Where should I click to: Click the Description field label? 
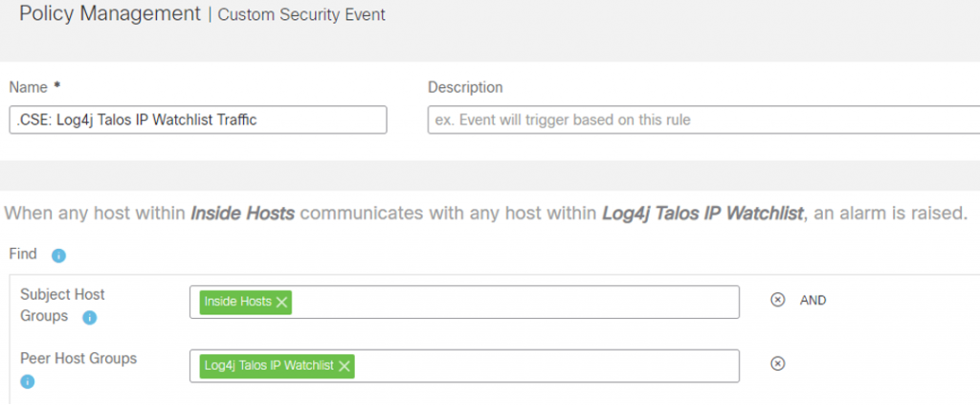pyautogui.click(x=465, y=87)
